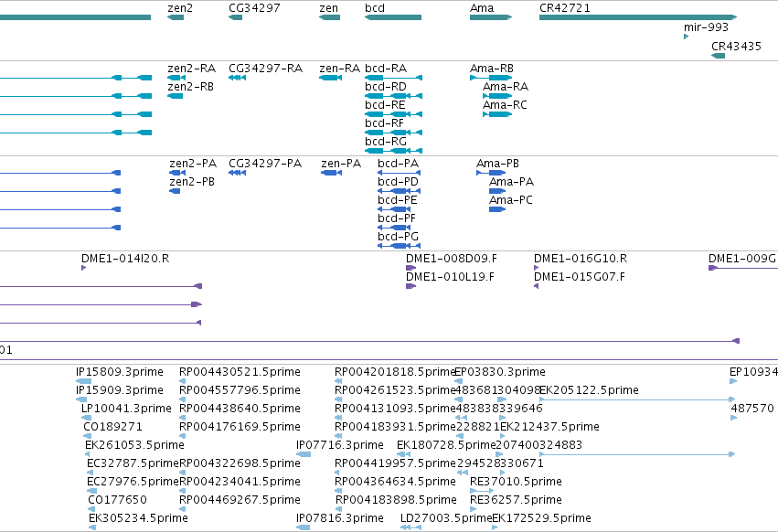Click the CR42721 gene bar
Image resolution: width=778 pixels, height=532 pixels.
click(638, 17)
